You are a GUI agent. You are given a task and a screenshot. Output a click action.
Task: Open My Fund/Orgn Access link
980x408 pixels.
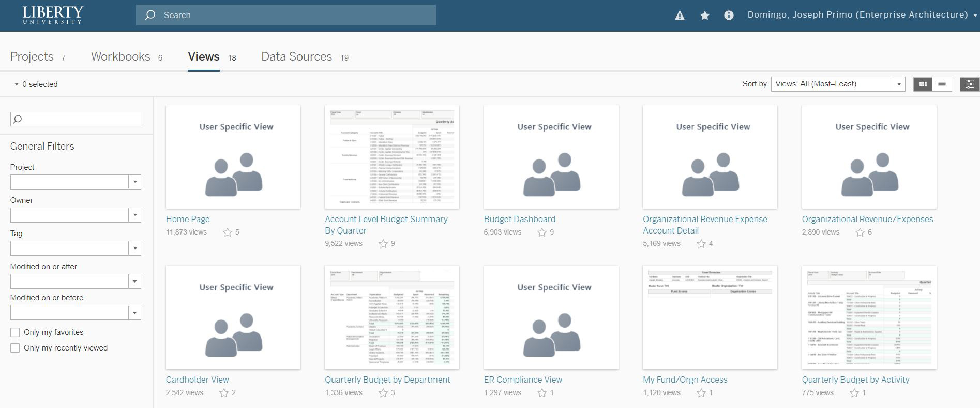(x=685, y=380)
